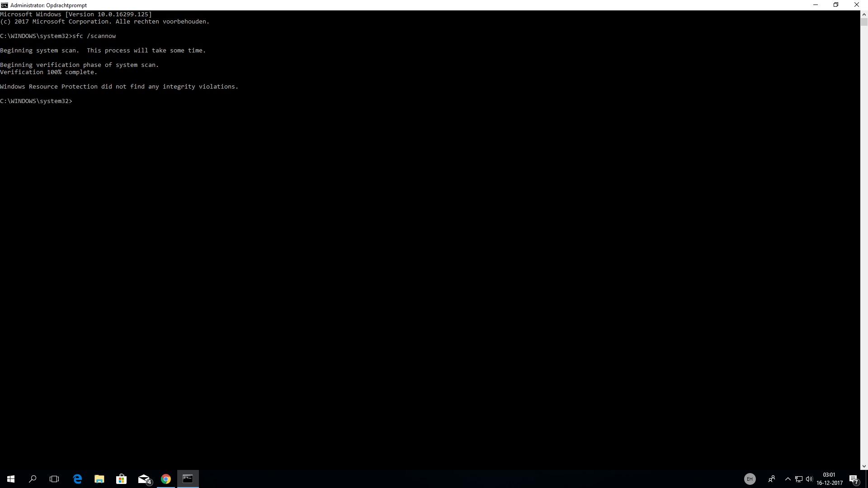This screenshot has width=868, height=488.
Task: Open Action Center notifications icon
Action: [x=854, y=479]
